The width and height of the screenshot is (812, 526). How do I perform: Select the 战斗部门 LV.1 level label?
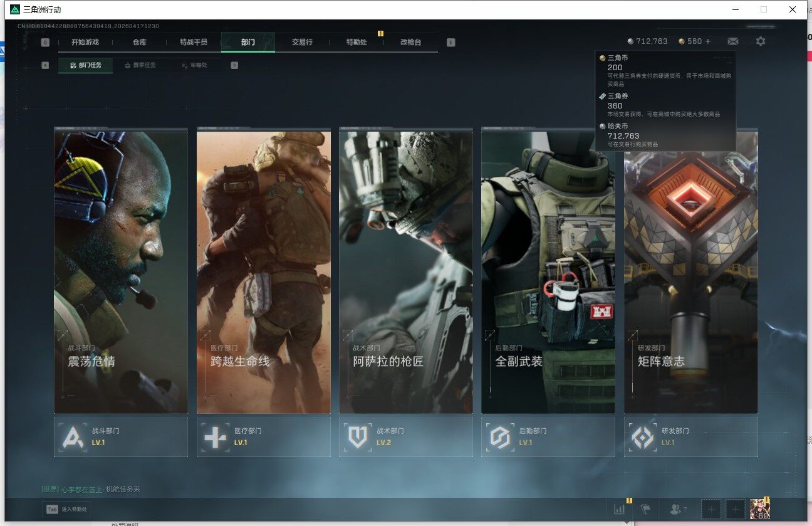click(98, 443)
